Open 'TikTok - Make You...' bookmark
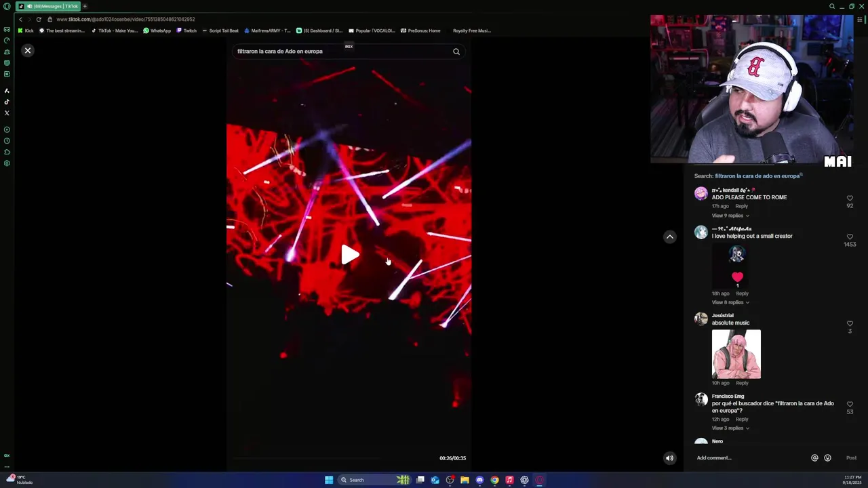 coord(115,30)
